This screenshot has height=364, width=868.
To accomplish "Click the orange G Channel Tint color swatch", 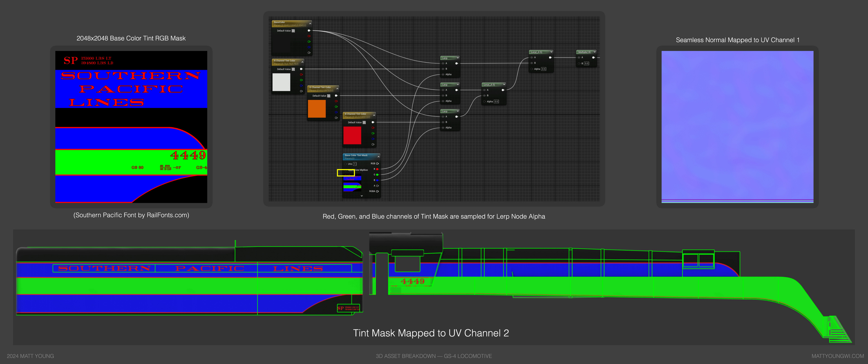I will 317,109.
